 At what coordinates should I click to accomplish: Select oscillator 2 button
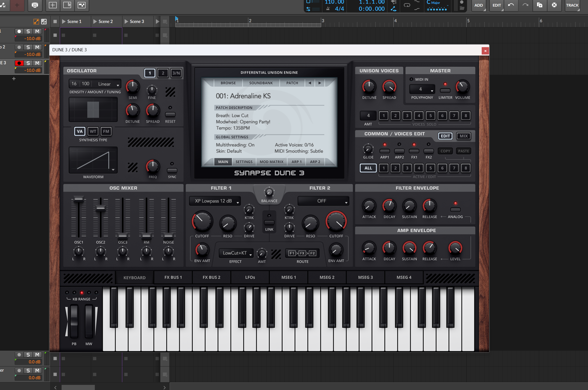[163, 73]
